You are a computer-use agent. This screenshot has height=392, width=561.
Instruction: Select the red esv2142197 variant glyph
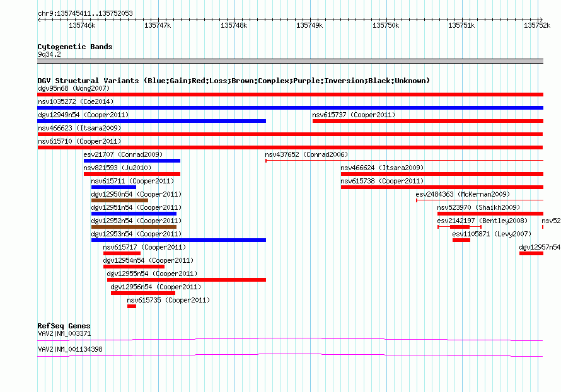coord(460,227)
